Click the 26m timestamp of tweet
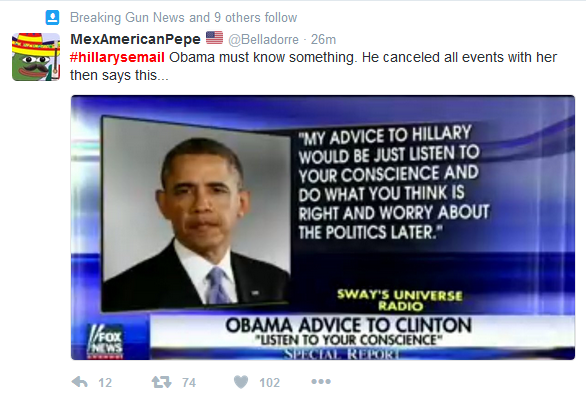Screen dimensions: 586x401 click(323, 39)
